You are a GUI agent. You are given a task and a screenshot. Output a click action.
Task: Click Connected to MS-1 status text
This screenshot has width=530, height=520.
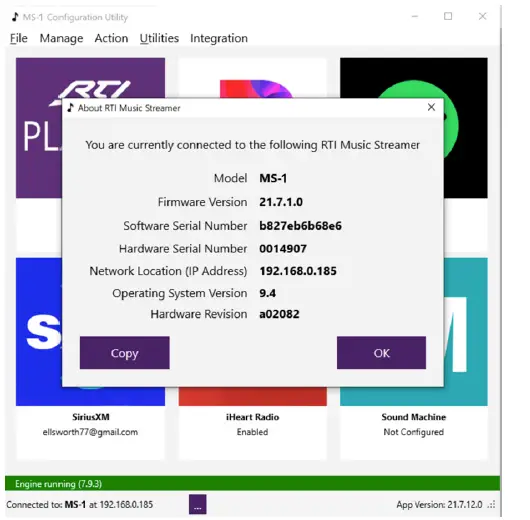pos(79,505)
